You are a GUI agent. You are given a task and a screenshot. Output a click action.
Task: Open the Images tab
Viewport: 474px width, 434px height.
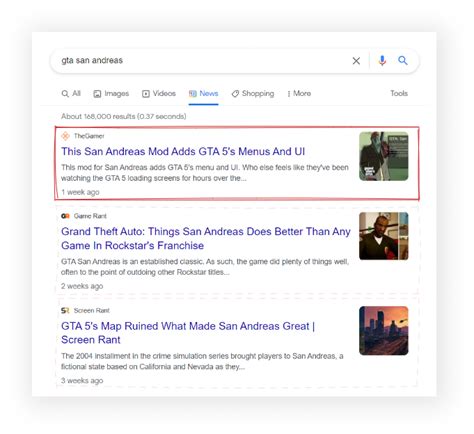point(111,94)
